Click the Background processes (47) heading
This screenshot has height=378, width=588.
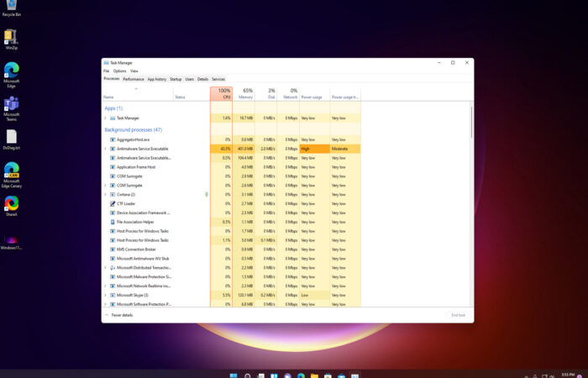(134, 129)
